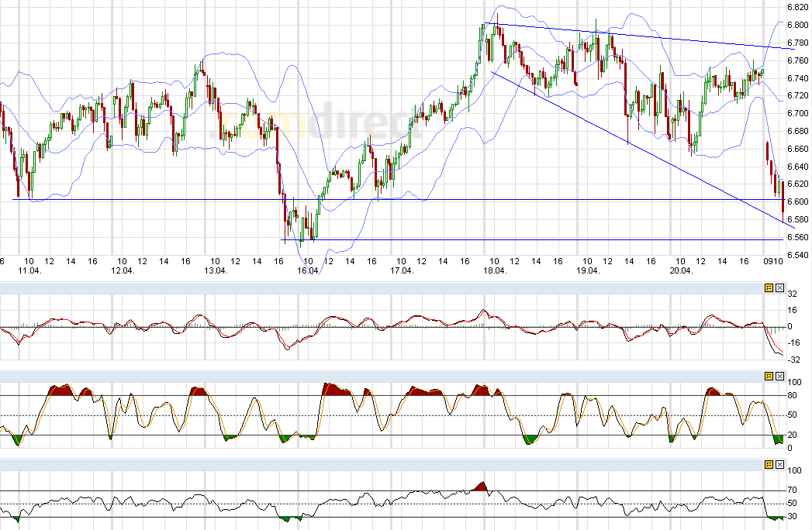Select the 20.04. date label
Viewport: 812px width, 530px height.
coord(681,270)
